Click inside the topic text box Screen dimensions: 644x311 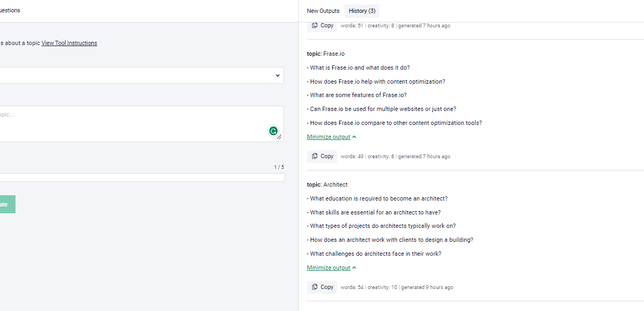point(134,121)
